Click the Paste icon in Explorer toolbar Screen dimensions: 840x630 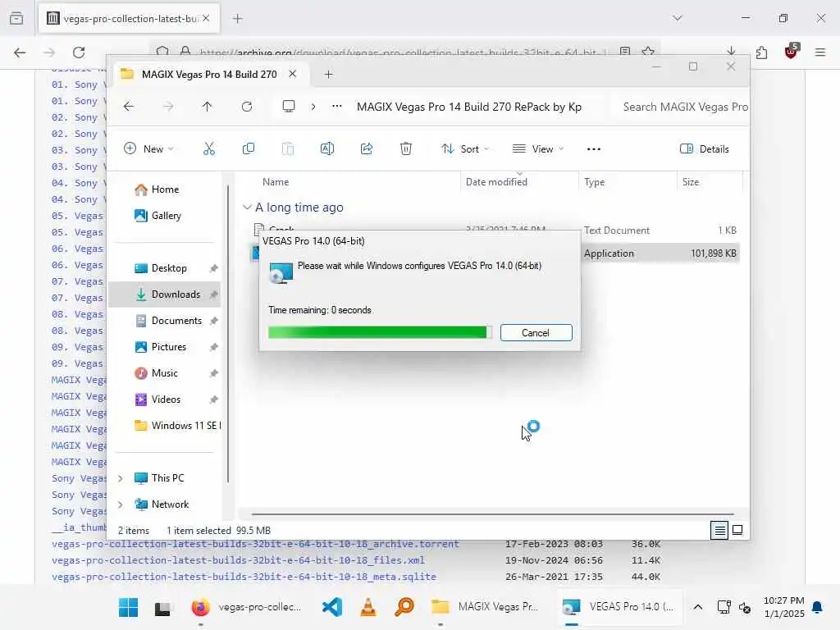pyautogui.click(x=288, y=149)
